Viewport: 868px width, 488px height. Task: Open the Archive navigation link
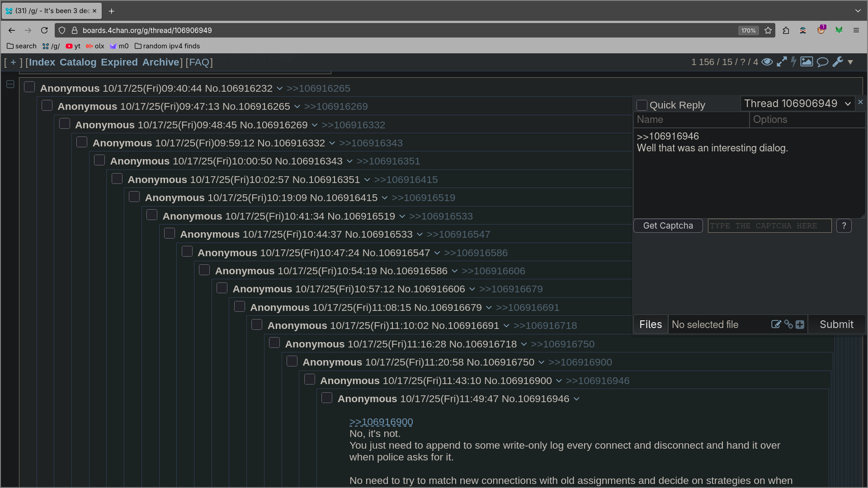point(160,62)
